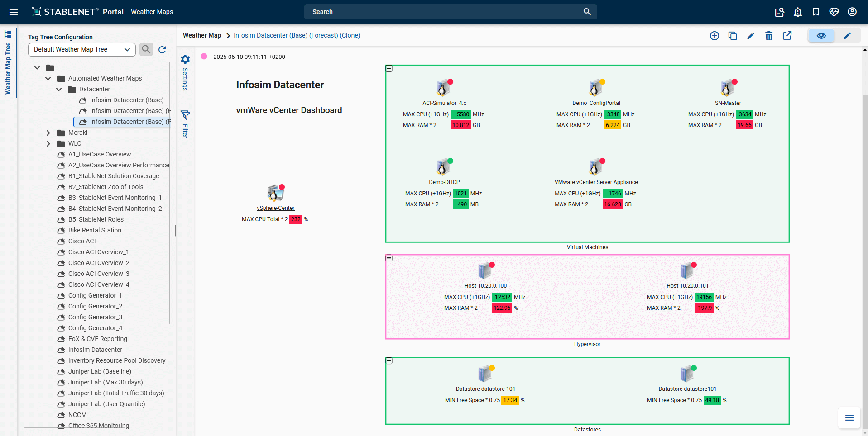Select the NCCM map
The width and height of the screenshot is (868, 436).
tap(77, 415)
